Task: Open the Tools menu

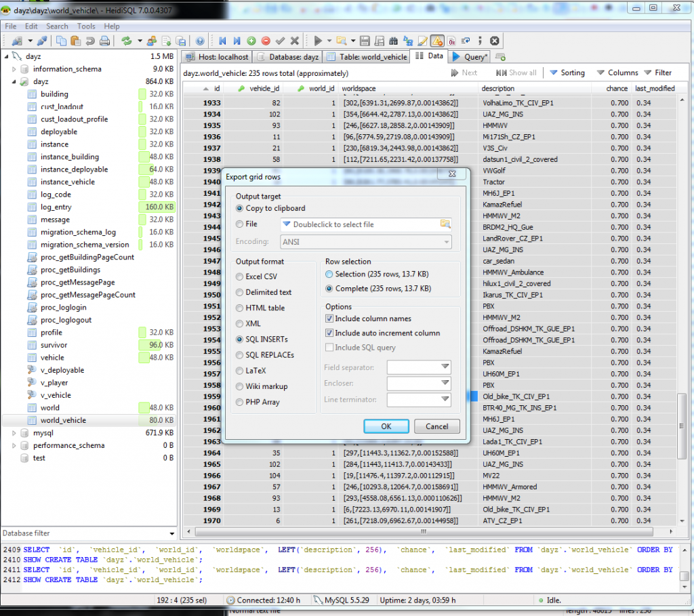Action: pos(86,26)
